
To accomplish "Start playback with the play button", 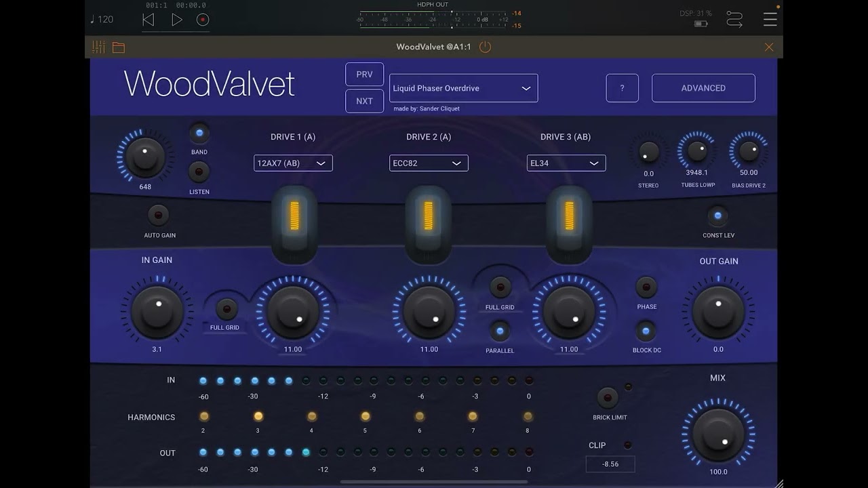I will tap(176, 20).
